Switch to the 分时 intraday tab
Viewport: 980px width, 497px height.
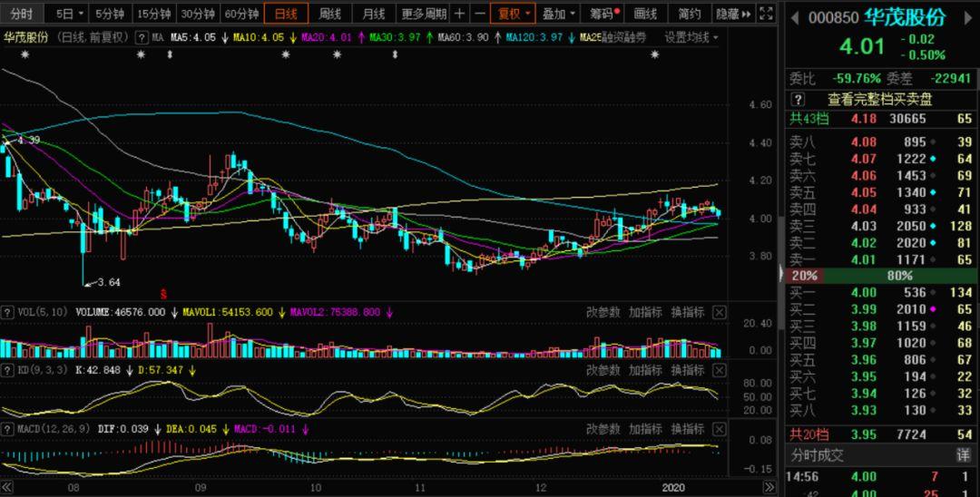coord(21,13)
